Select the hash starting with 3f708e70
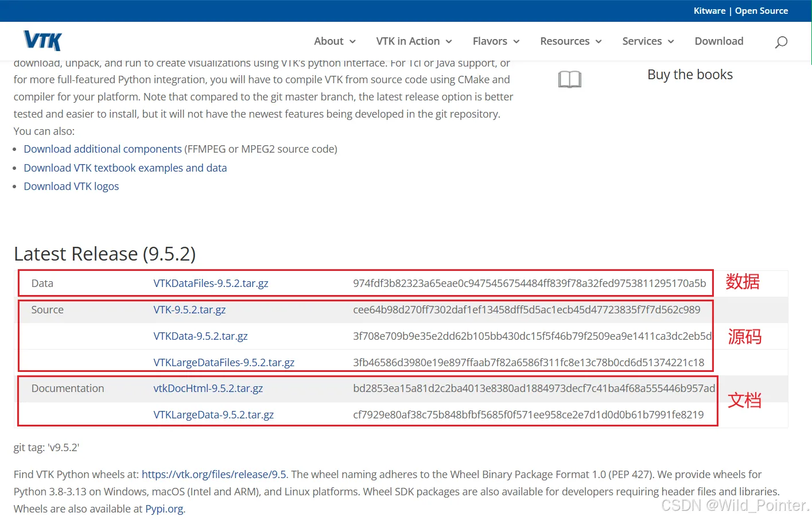Screen dimensions: 812x520 point(533,336)
